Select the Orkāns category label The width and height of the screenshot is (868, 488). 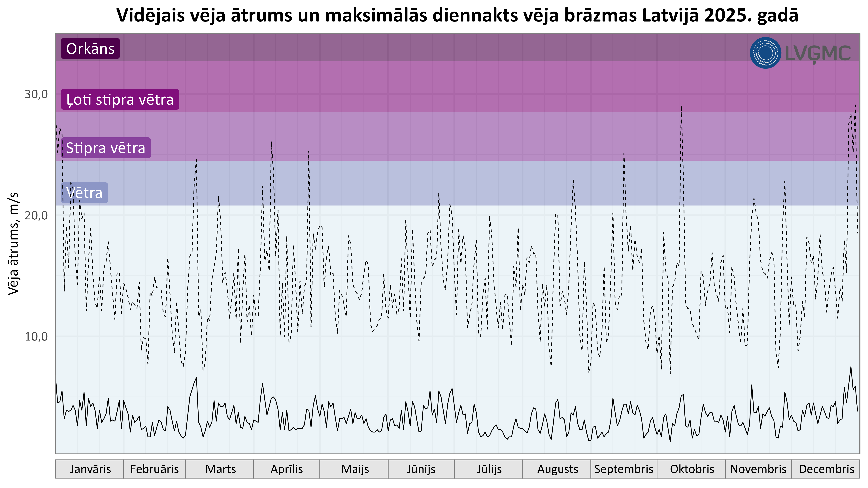pyautogui.click(x=90, y=49)
